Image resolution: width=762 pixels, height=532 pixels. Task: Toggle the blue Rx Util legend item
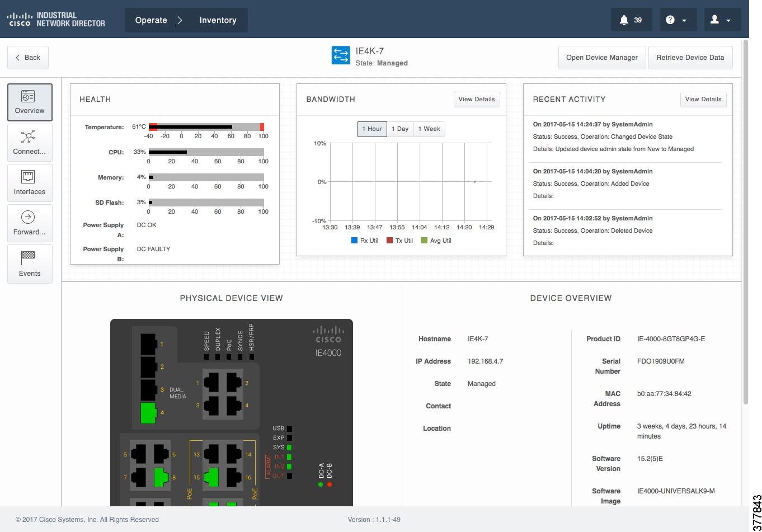pyautogui.click(x=366, y=241)
